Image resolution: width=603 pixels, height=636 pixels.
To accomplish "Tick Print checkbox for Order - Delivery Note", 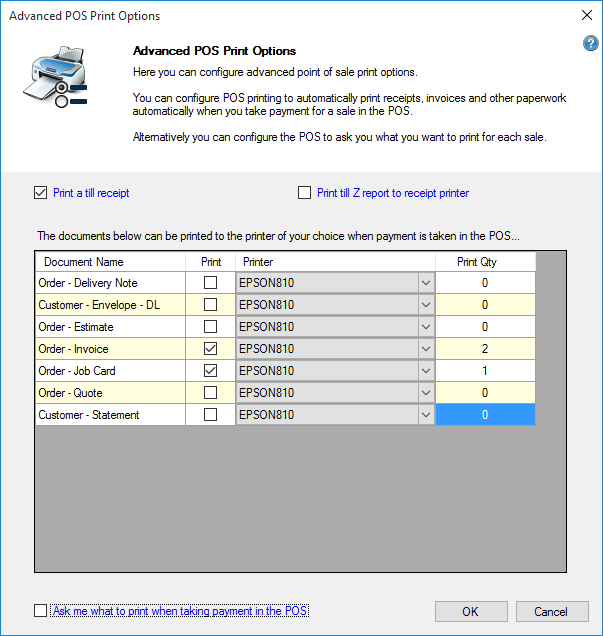I will point(210,283).
